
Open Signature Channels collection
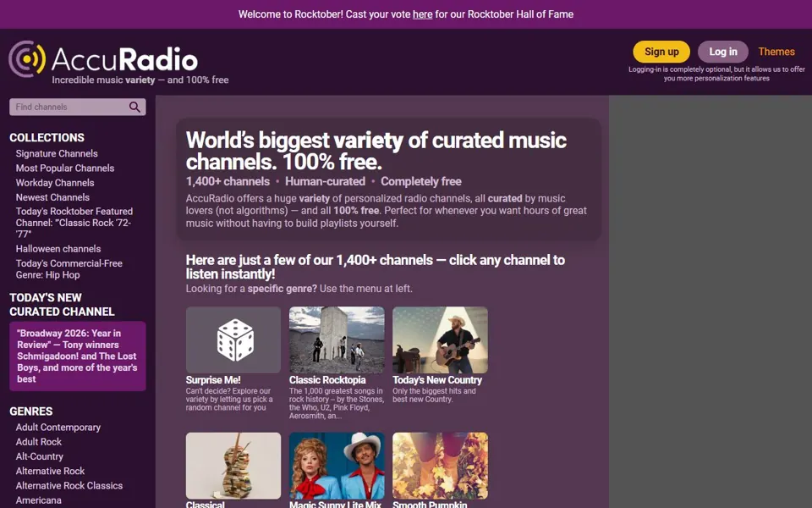click(x=57, y=153)
